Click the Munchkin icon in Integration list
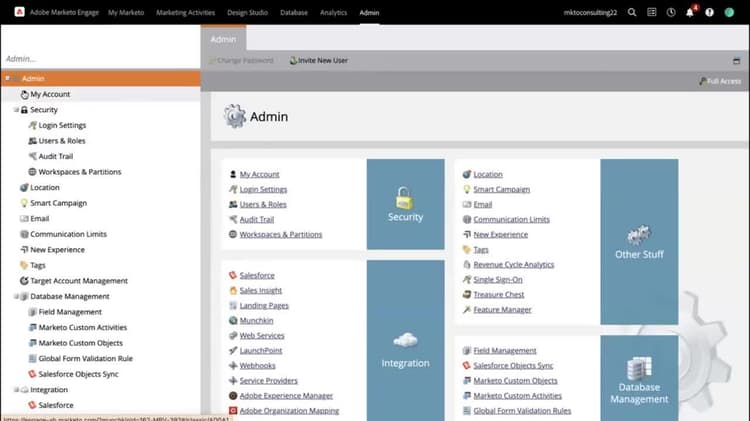The height and width of the screenshot is (421, 750). coord(233,321)
